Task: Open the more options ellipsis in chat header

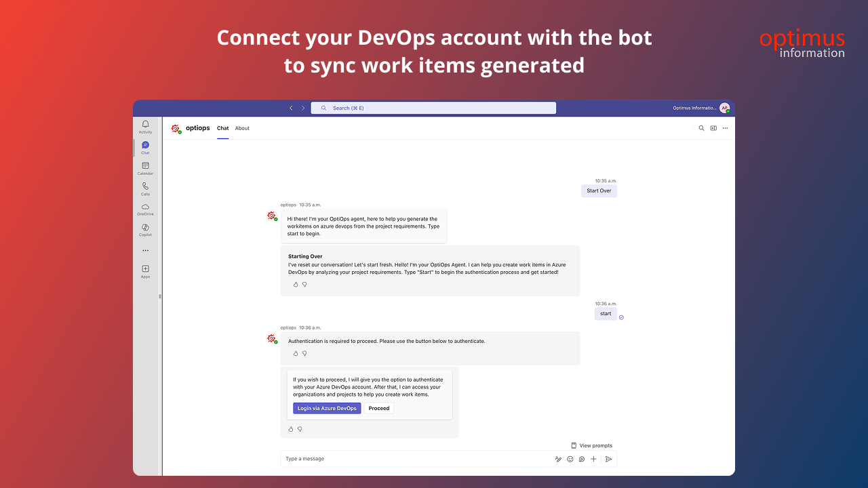Action: [725, 128]
